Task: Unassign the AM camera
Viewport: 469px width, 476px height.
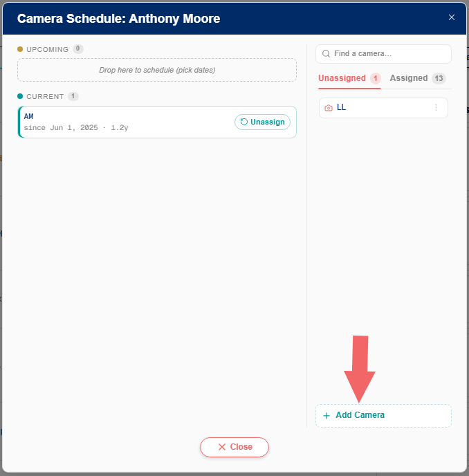Action: [262, 122]
